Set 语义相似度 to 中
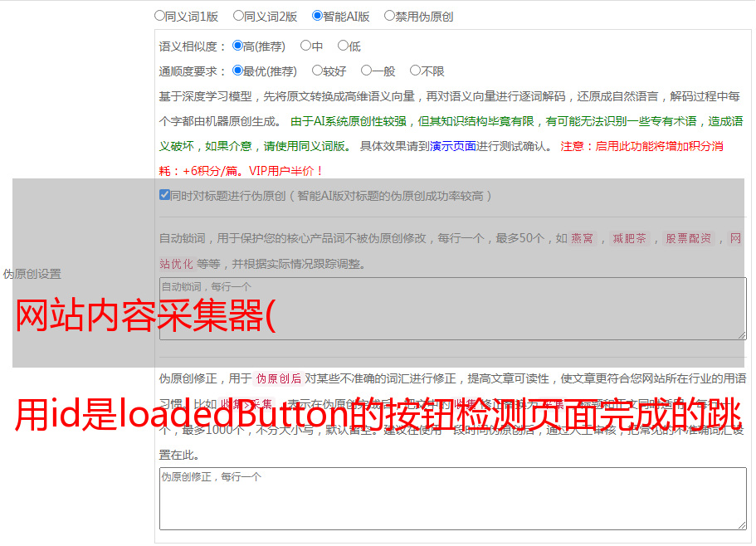Screen dimensions: 756x546 click(305, 46)
